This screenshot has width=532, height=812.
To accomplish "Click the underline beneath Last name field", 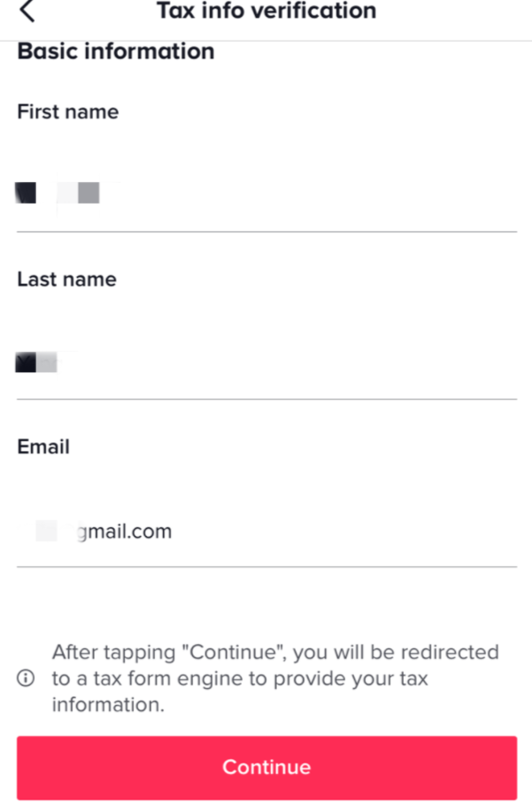I will point(266,399).
